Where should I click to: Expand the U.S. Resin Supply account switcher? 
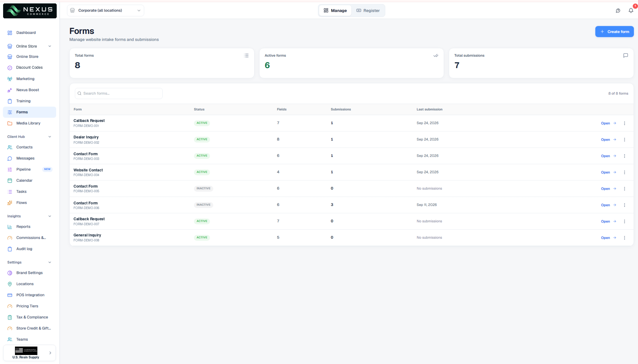tap(30, 353)
